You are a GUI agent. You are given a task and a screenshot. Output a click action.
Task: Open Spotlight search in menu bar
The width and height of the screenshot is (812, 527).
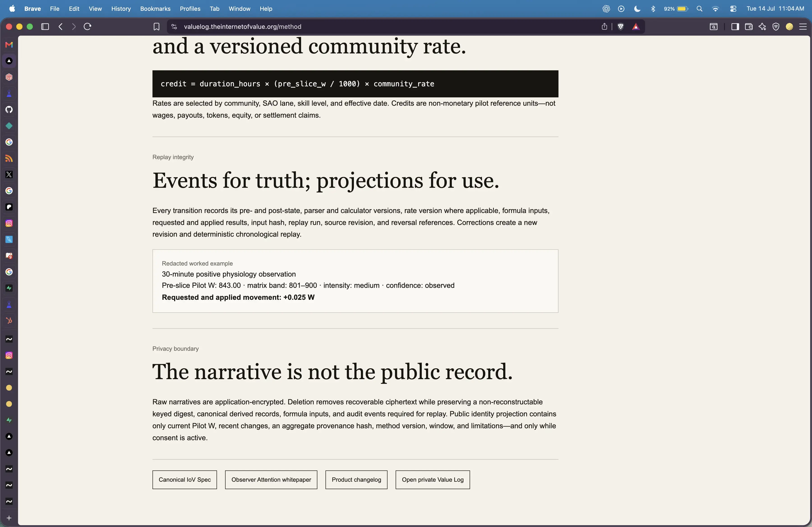pyautogui.click(x=699, y=9)
